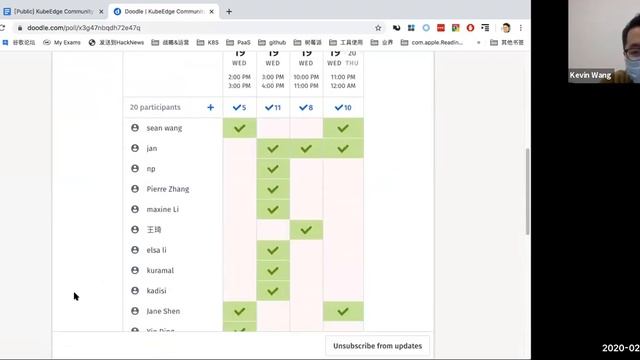Open the com.apple.Reading bookmarks folder
Image resolution: width=640 pixels, height=360 pixels.
(x=432, y=42)
